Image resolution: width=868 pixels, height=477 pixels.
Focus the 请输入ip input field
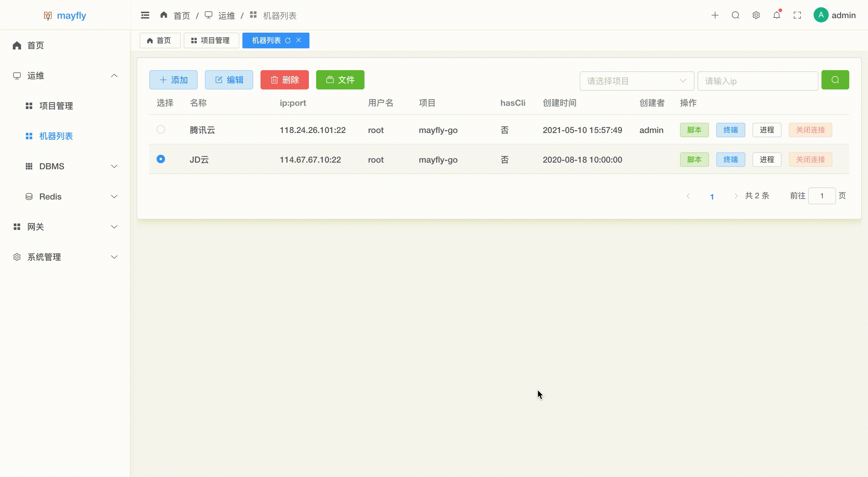pos(757,81)
